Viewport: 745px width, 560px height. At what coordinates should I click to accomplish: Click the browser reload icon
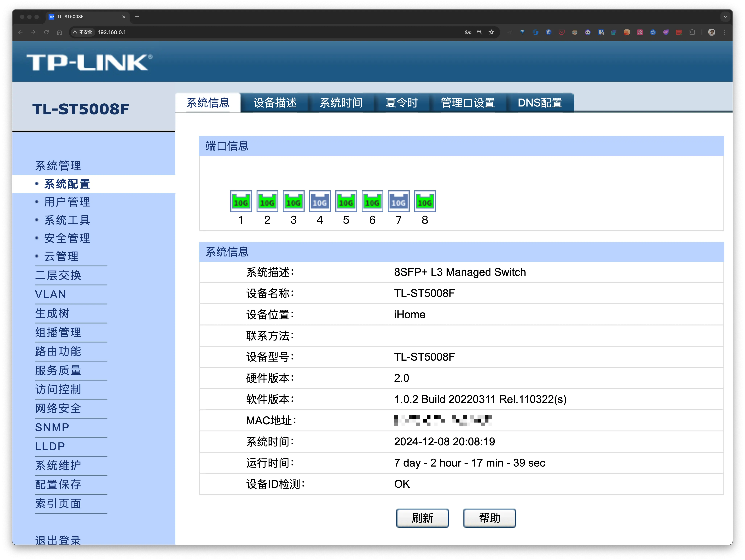click(x=47, y=32)
